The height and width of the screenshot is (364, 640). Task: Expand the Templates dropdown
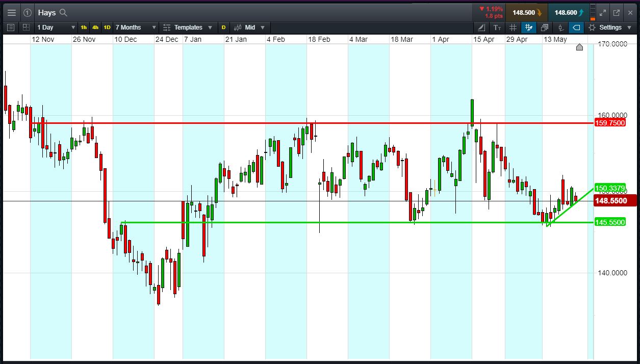211,28
